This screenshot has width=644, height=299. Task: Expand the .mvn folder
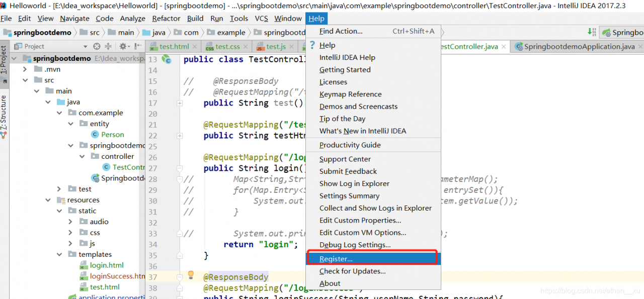pos(25,69)
